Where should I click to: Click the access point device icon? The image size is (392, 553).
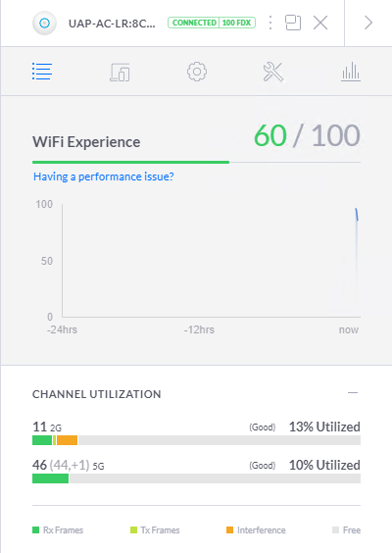pyautogui.click(x=44, y=24)
